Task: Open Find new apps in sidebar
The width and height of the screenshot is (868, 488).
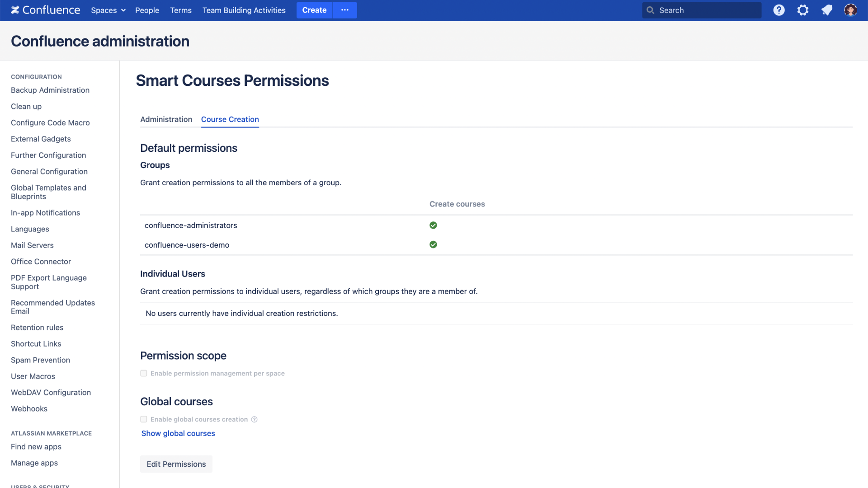Action: [36, 446]
